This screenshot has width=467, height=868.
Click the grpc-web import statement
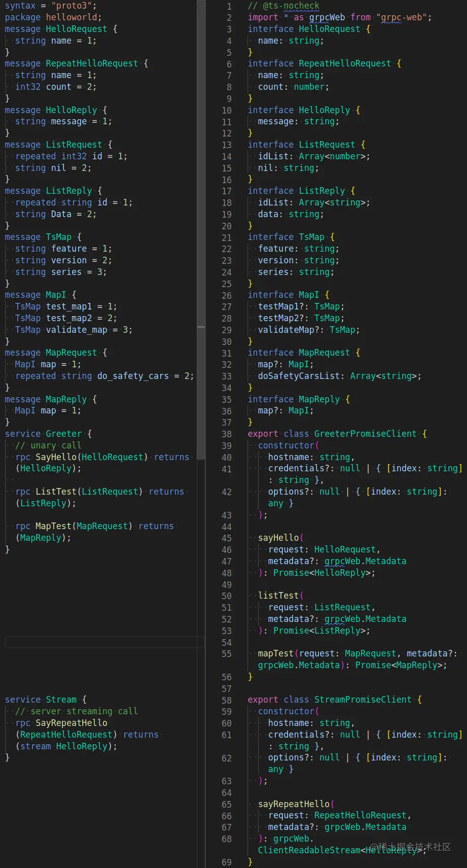click(x=340, y=17)
